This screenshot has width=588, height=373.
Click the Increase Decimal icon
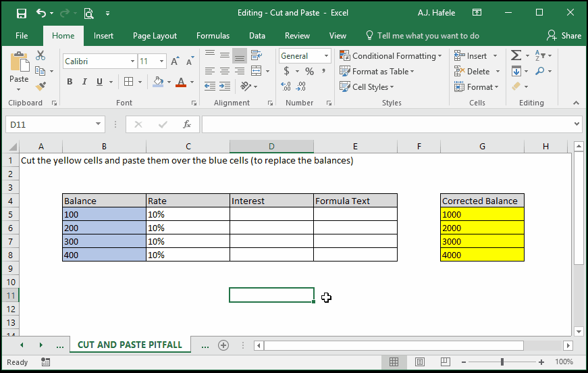(286, 86)
